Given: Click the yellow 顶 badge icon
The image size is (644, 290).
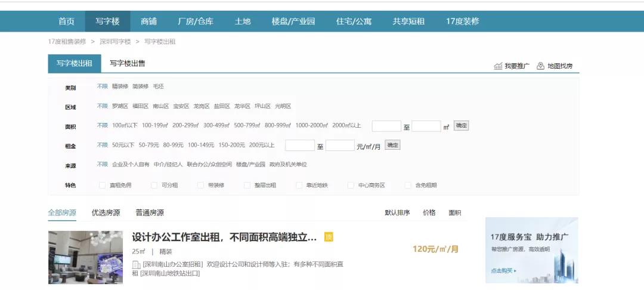Looking at the screenshot, I should click(329, 237).
